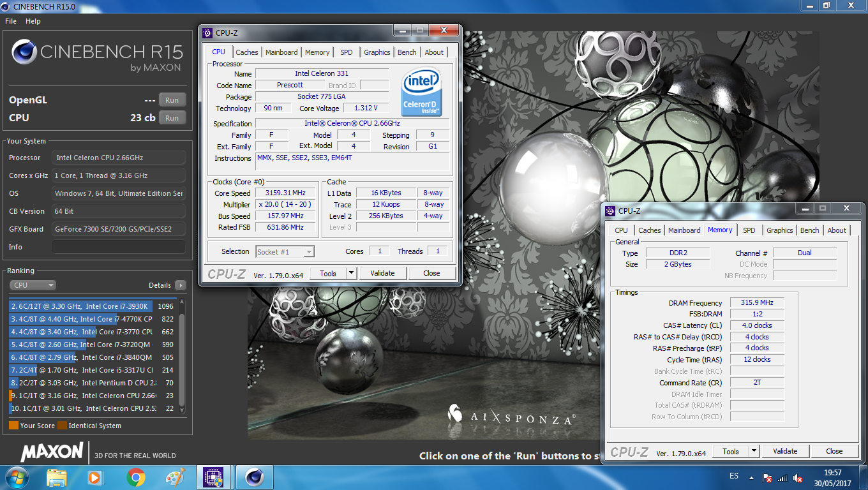Switch to Graphics tab in CPU-Z Memory window
The image size is (868, 490).
(x=779, y=230)
